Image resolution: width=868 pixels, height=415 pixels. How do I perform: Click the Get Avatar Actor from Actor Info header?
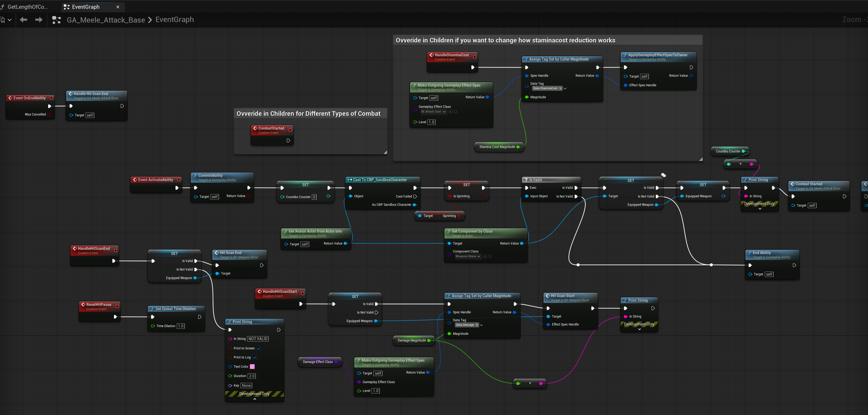[x=316, y=233]
